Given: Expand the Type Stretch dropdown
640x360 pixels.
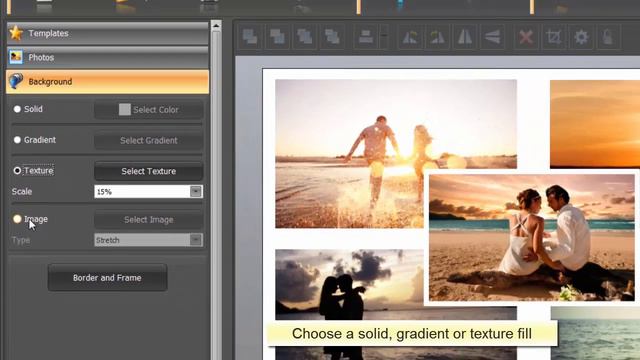Looking at the screenshot, I should [196, 240].
